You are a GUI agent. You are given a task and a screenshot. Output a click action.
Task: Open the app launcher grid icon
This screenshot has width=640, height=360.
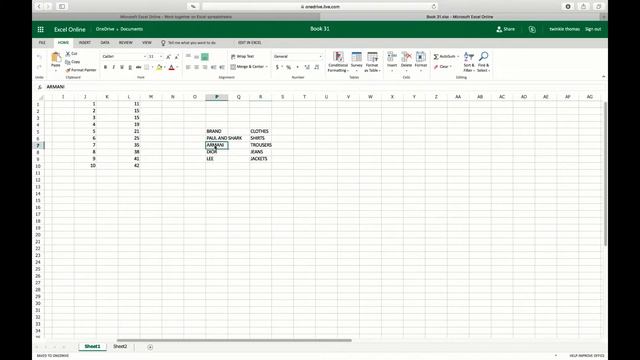pos(40,29)
